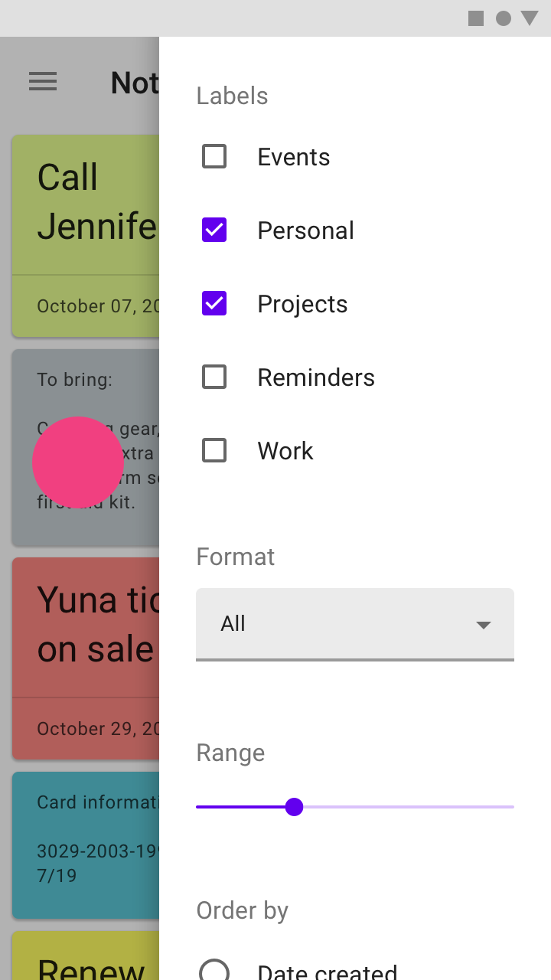Uncheck the Projects label checkbox

[x=214, y=303]
